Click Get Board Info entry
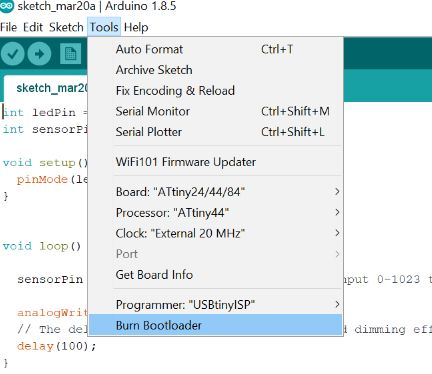 (x=215, y=275)
